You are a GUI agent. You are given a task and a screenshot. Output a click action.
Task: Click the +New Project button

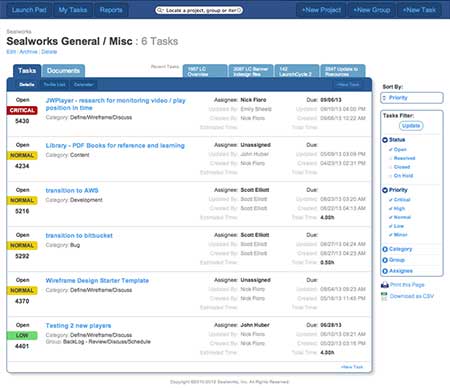[321, 10]
